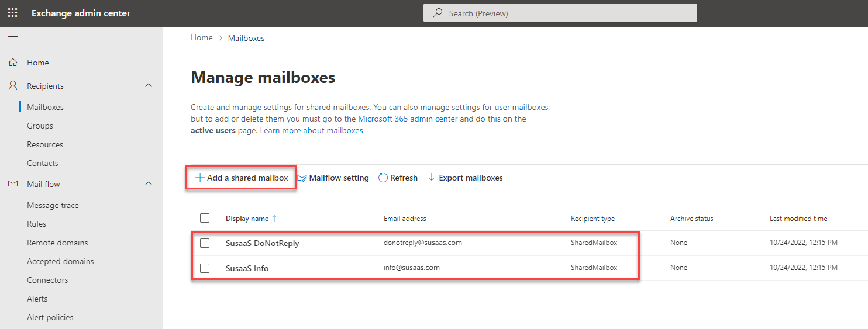The width and height of the screenshot is (868, 329).
Task: Open the SusaaS DoNotReply mailbox name
Action: (x=263, y=243)
